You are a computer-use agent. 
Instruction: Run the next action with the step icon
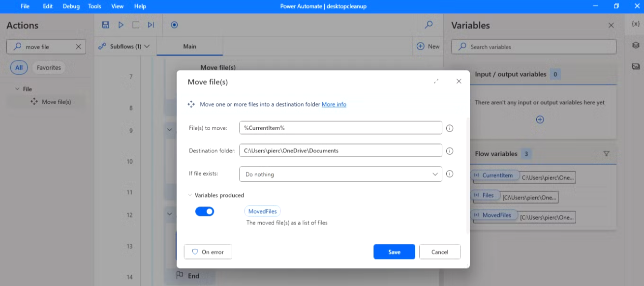(151, 25)
